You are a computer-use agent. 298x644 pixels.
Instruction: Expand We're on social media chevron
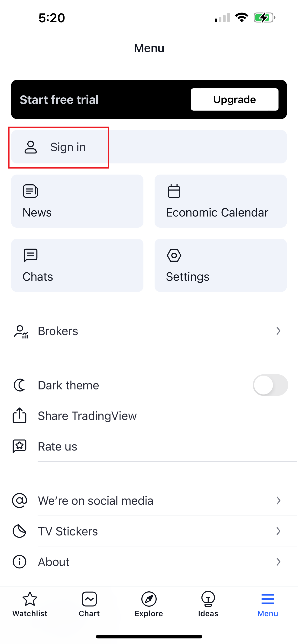pos(278,501)
